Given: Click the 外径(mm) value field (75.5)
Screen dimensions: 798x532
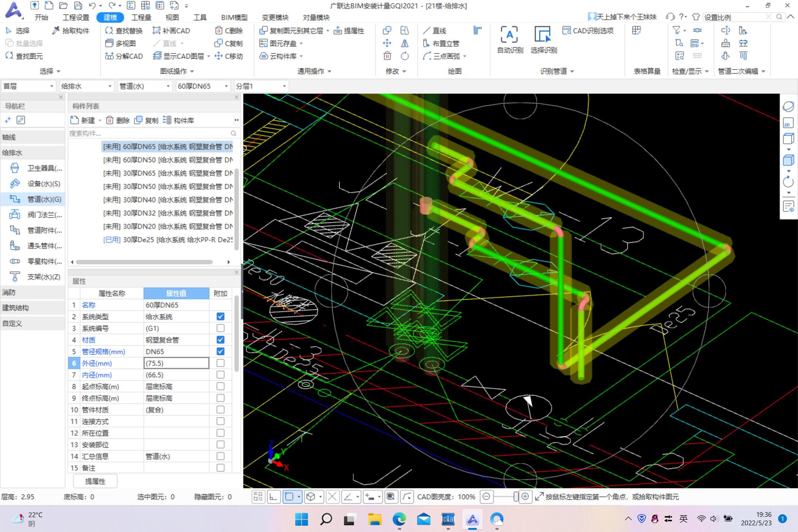Looking at the screenshot, I should pyautogui.click(x=176, y=363).
